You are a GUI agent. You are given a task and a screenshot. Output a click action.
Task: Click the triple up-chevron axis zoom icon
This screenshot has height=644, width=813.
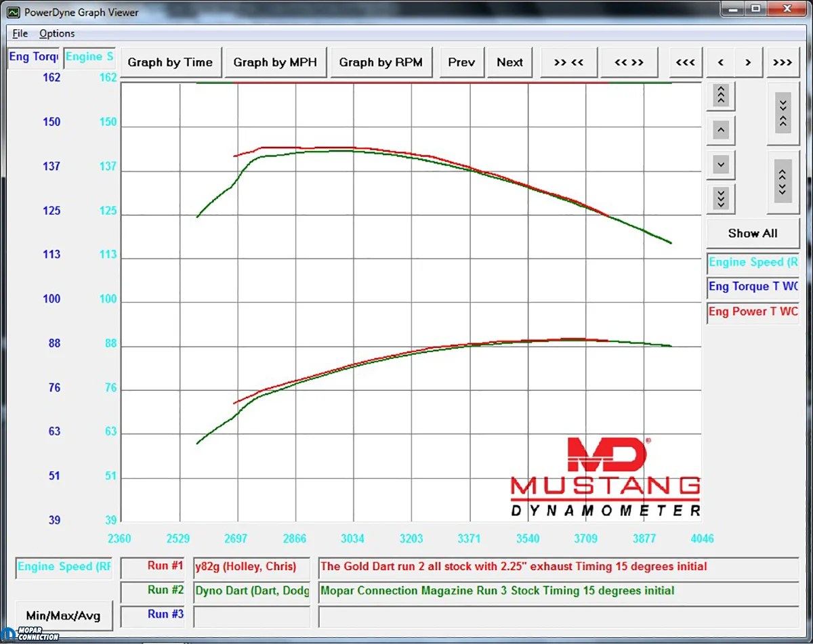click(720, 95)
